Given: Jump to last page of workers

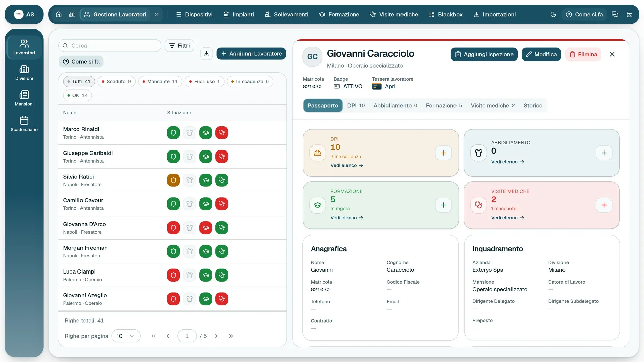Looking at the screenshot, I should point(231,336).
